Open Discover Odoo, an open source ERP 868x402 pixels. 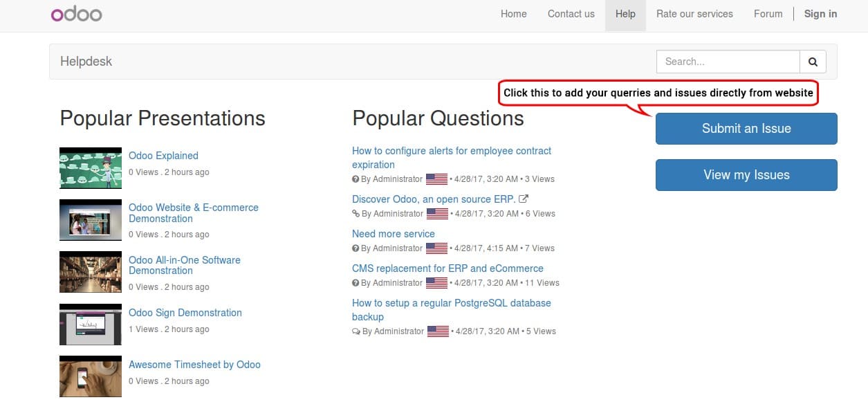[x=434, y=199]
